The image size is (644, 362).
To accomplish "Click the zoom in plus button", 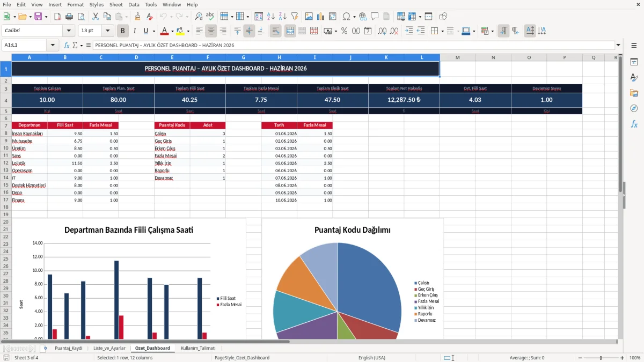I will (x=622, y=358).
